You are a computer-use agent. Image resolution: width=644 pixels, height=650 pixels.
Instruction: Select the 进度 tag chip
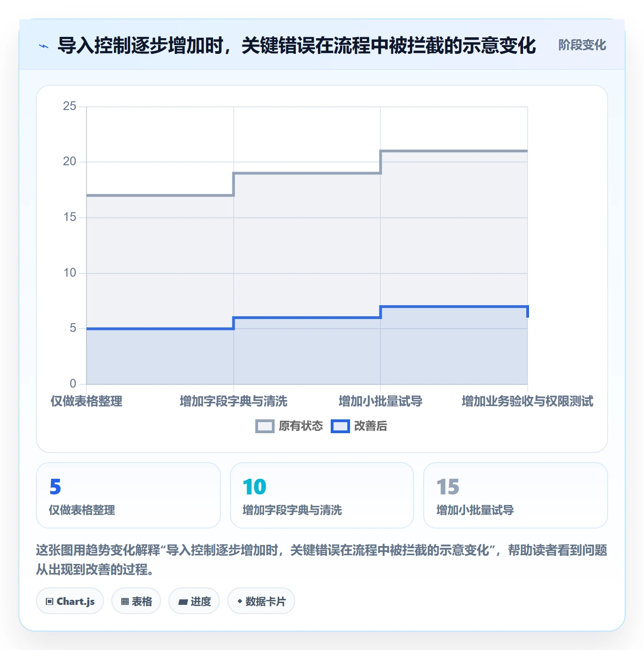click(x=194, y=601)
